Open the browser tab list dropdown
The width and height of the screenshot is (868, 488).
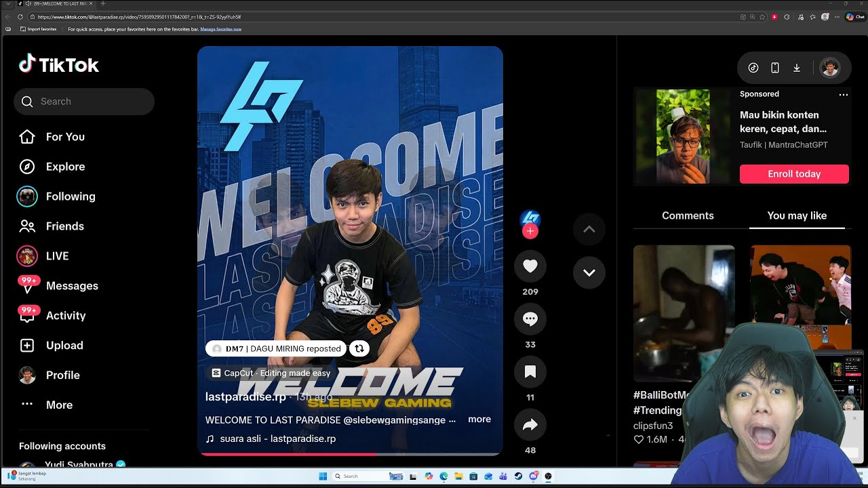[x=8, y=4]
